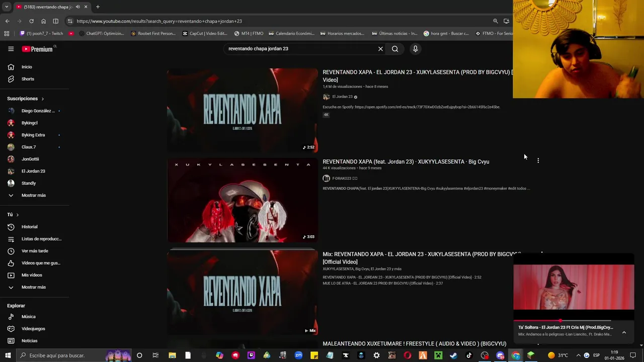
Task: Clear the search box text
Action: pos(380,49)
